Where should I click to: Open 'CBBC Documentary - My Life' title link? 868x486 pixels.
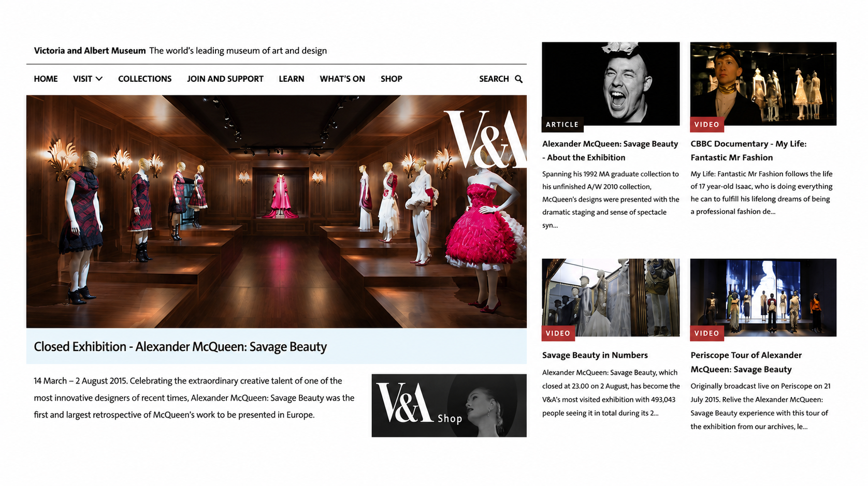pos(748,151)
